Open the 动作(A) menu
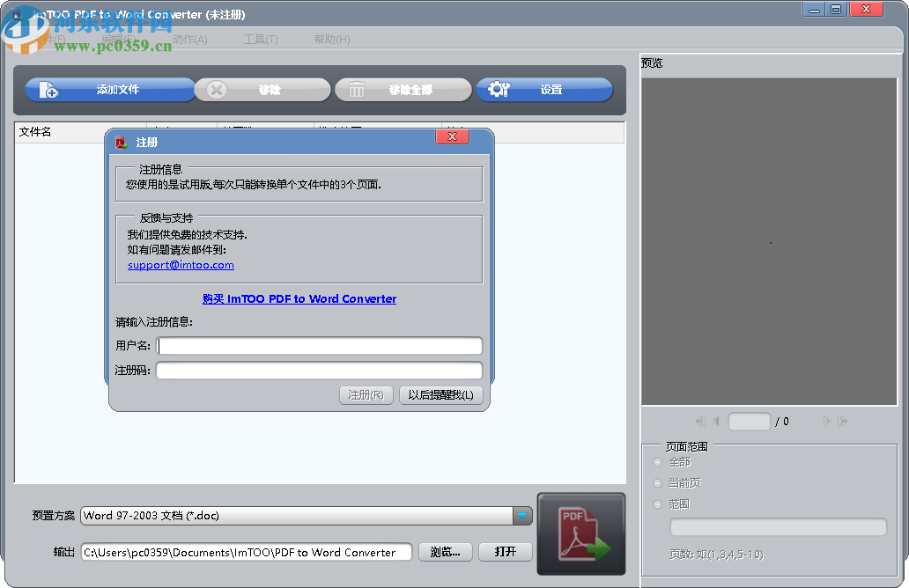This screenshot has height=588, width=909. [x=192, y=40]
